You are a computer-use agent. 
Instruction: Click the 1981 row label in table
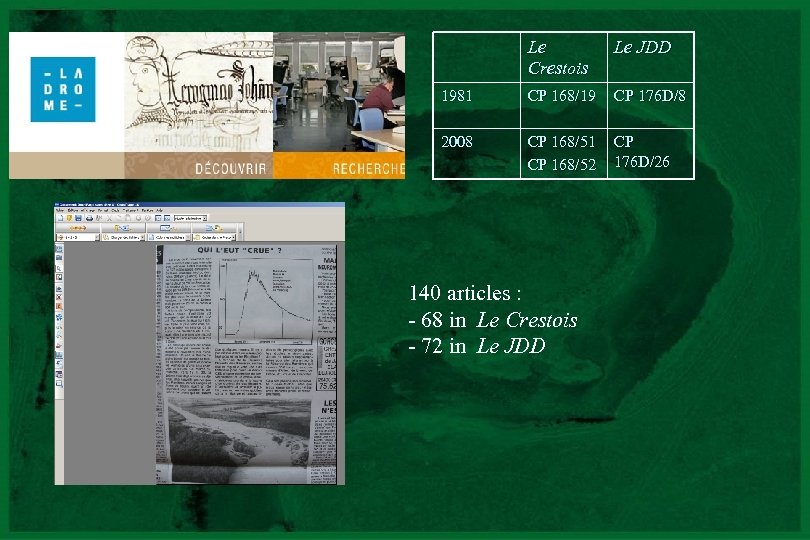point(457,96)
